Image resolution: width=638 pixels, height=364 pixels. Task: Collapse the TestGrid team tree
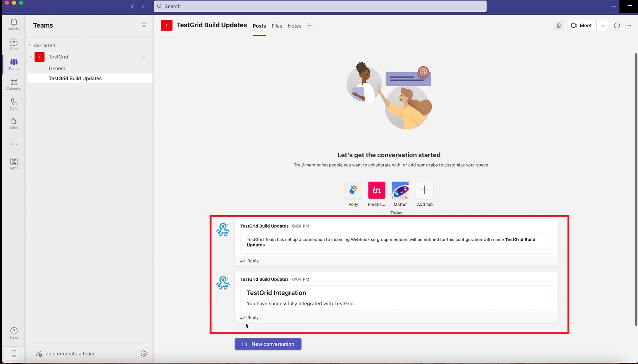(31, 56)
